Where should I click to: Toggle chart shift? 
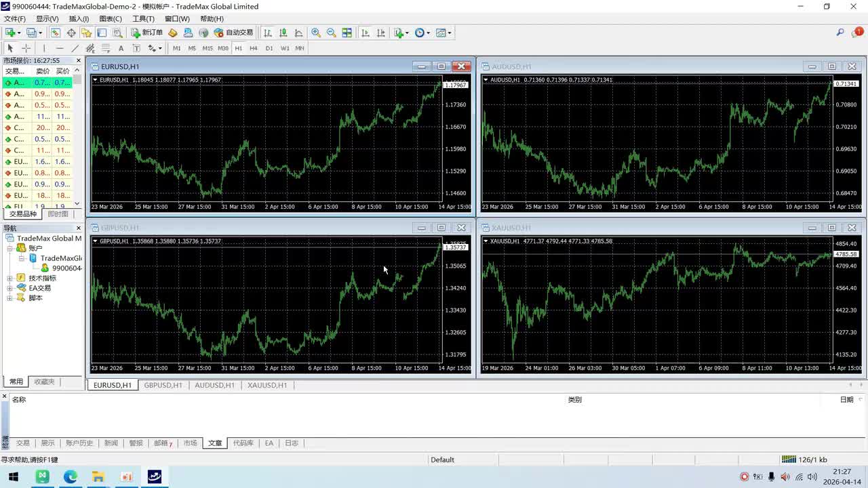pos(380,33)
